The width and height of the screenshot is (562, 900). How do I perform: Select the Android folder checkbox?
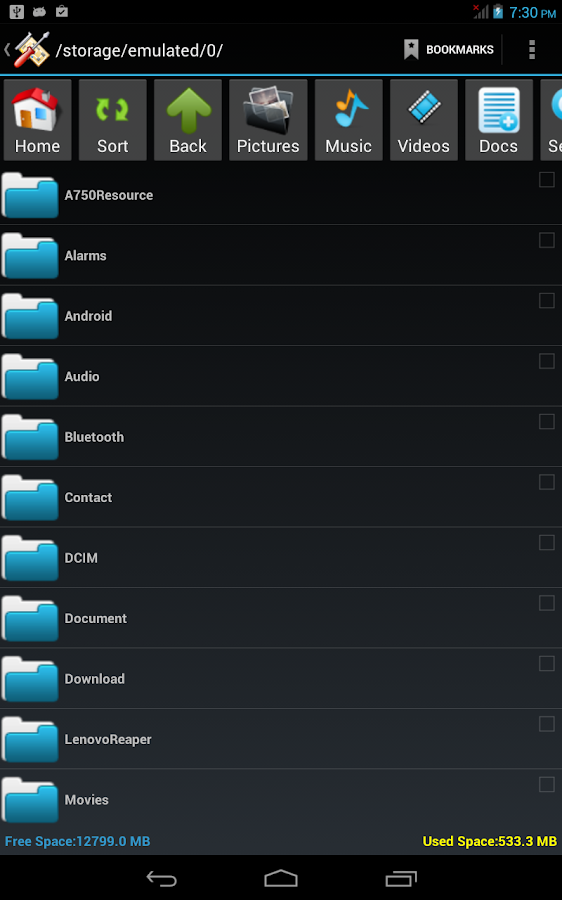[547, 301]
